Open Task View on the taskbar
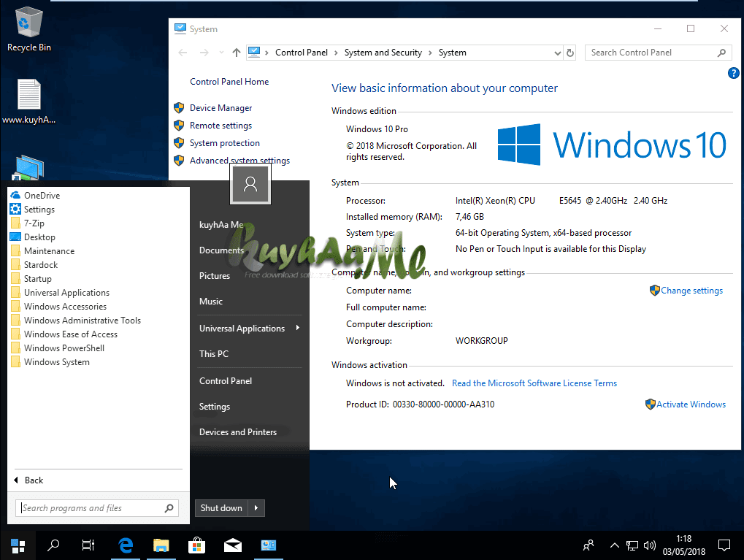The height and width of the screenshot is (560, 744). coord(88,545)
